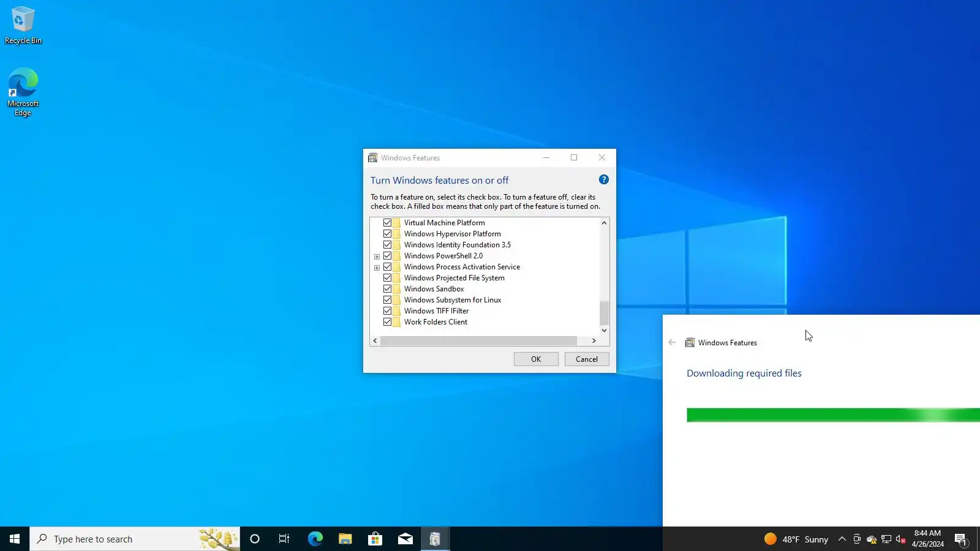Select the 'Windows Subsystem for Linux' label

pyautogui.click(x=453, y=300)
